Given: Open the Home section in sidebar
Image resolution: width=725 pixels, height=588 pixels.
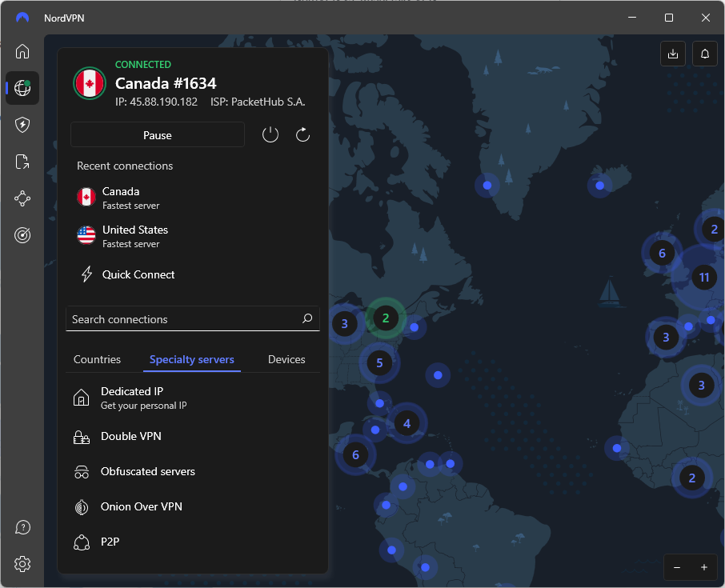Looking at the screenshot, I should click(22, 51).
